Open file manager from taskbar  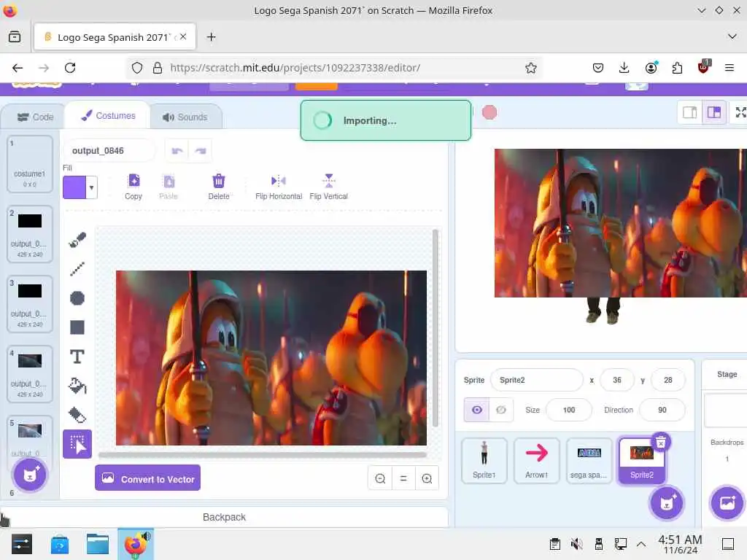click(98, 544)
